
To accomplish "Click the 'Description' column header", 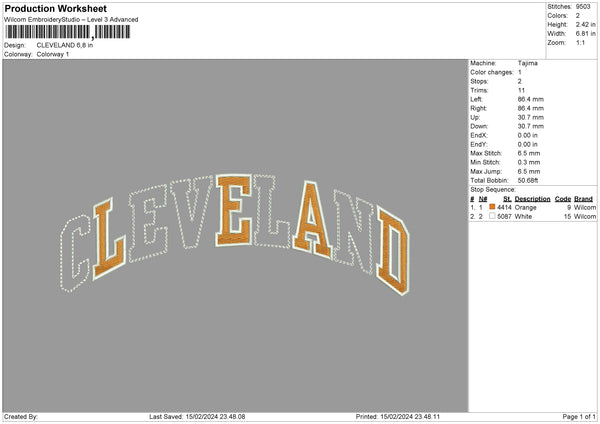I will (532, 199).
